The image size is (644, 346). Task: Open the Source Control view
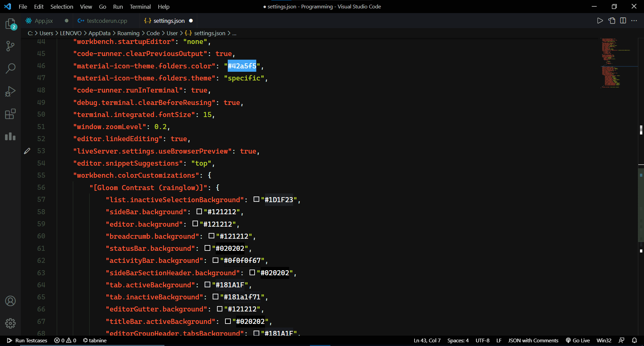tap(10, 46)
